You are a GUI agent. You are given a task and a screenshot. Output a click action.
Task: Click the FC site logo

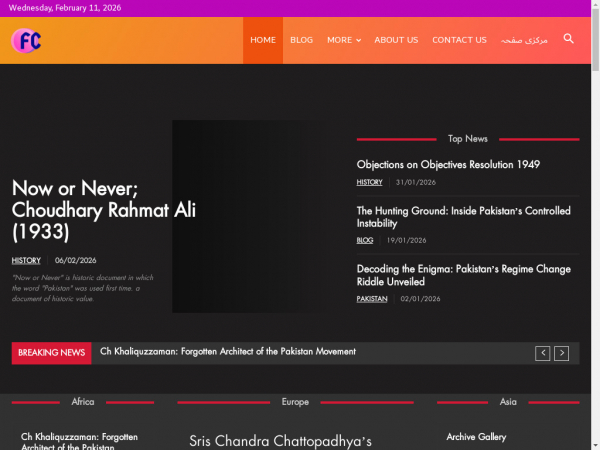pyautogui.click(x=26, y=40)
